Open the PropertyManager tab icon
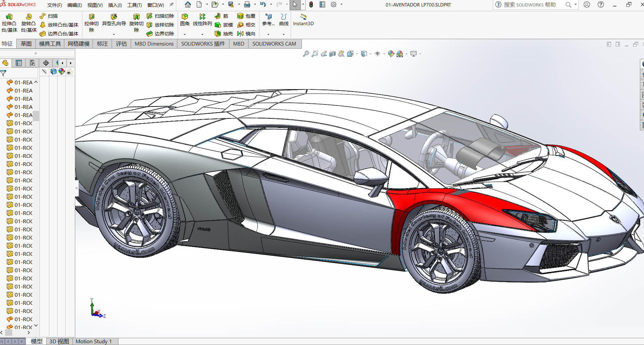 point(19,63)
